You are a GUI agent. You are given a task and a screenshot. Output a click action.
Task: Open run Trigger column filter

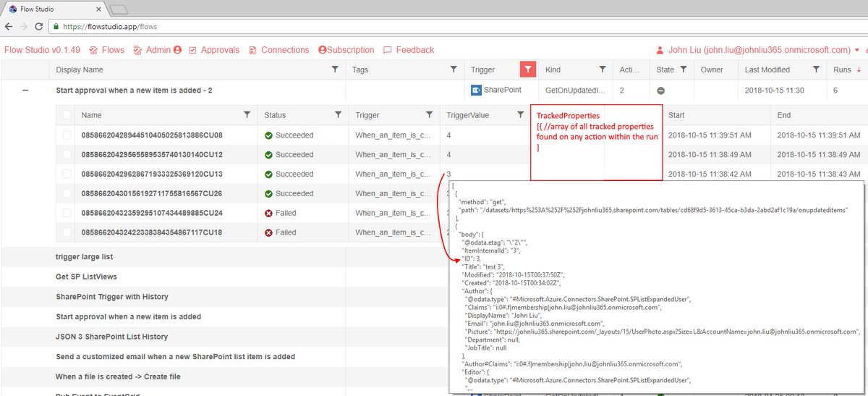(430, 115)
